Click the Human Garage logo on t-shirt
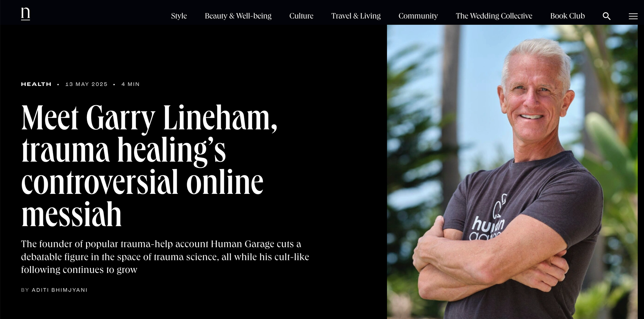The image size is (644, 319). 488,219
